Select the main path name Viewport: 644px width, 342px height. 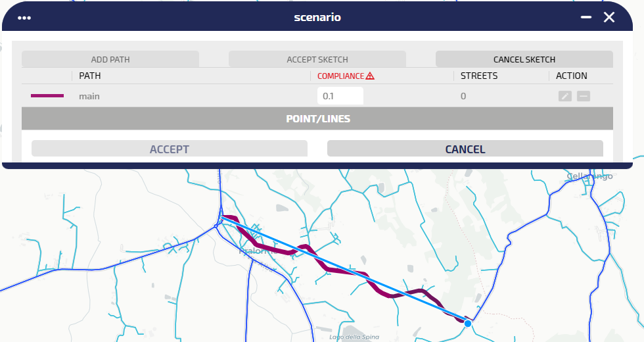(89, 96)
